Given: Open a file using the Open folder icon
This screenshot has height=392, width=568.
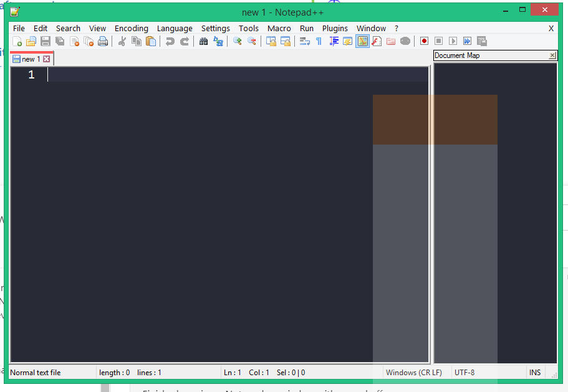Looking at the screenshot, I should (31, 41).
